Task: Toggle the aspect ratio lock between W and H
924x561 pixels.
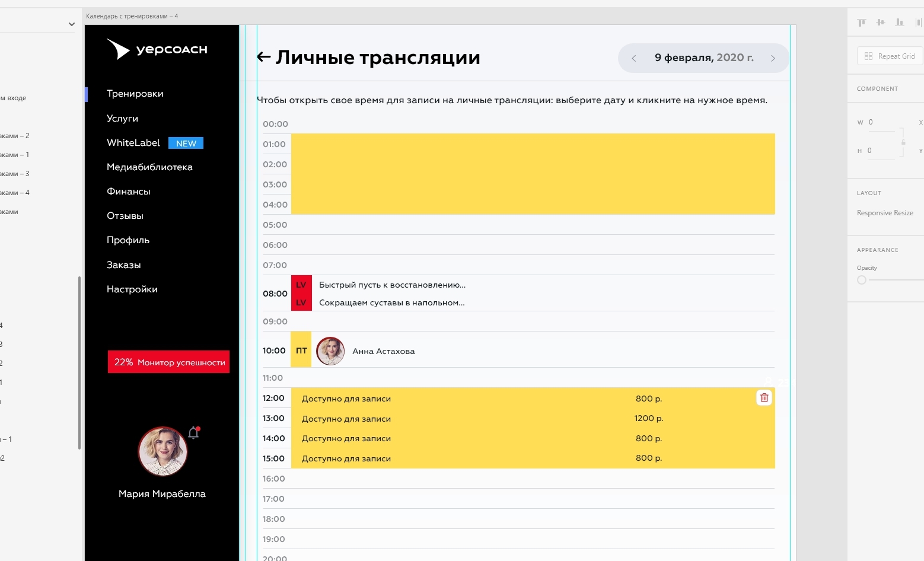Action: pos(903,142)
